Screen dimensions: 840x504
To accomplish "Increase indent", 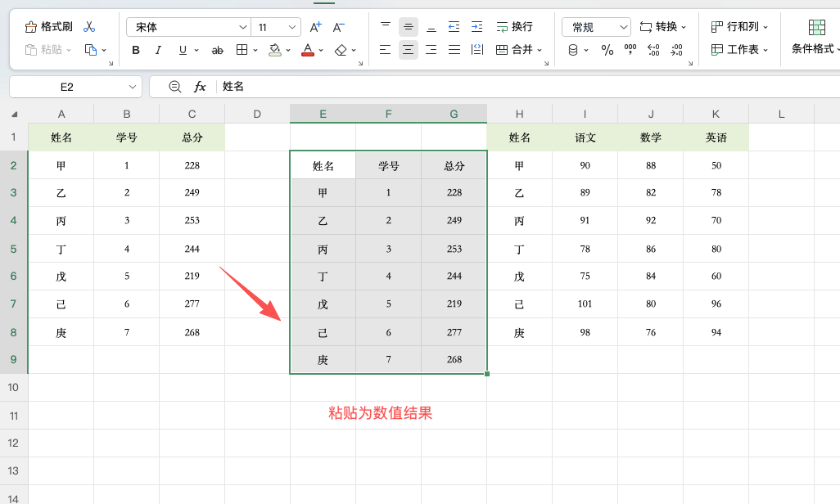I will tap(476, 26).
